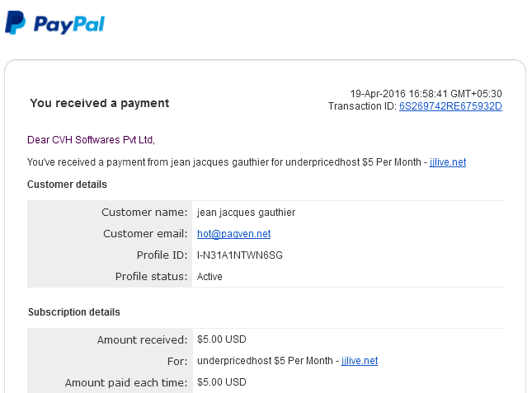532x393 pixels.
Task: Click the 'Transaction ID:' label text
Action: [362, 106]
